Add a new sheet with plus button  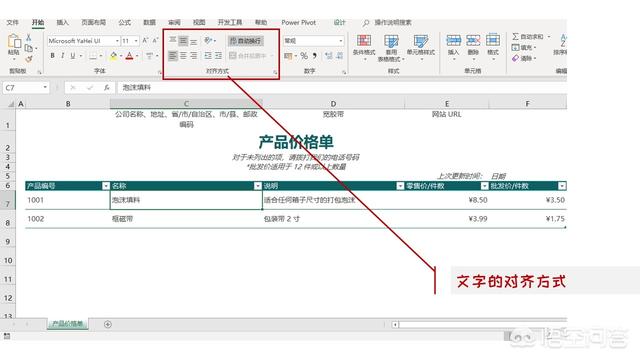[108, 324]
